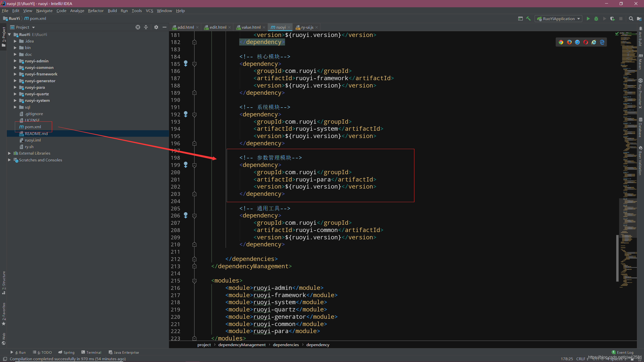
Task: Open in Safari browser icon
Action: (x=577, y=42)
